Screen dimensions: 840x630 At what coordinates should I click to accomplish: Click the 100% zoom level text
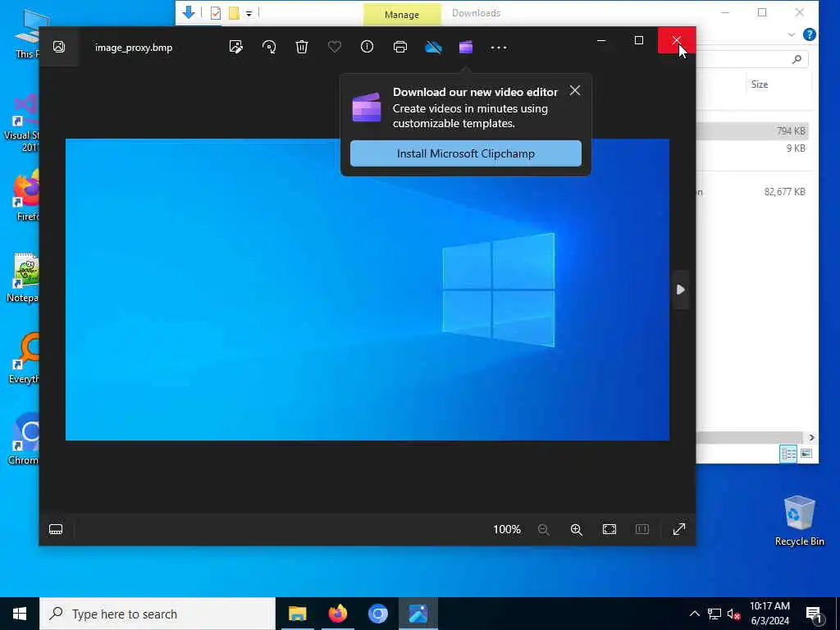click(507, 529)
